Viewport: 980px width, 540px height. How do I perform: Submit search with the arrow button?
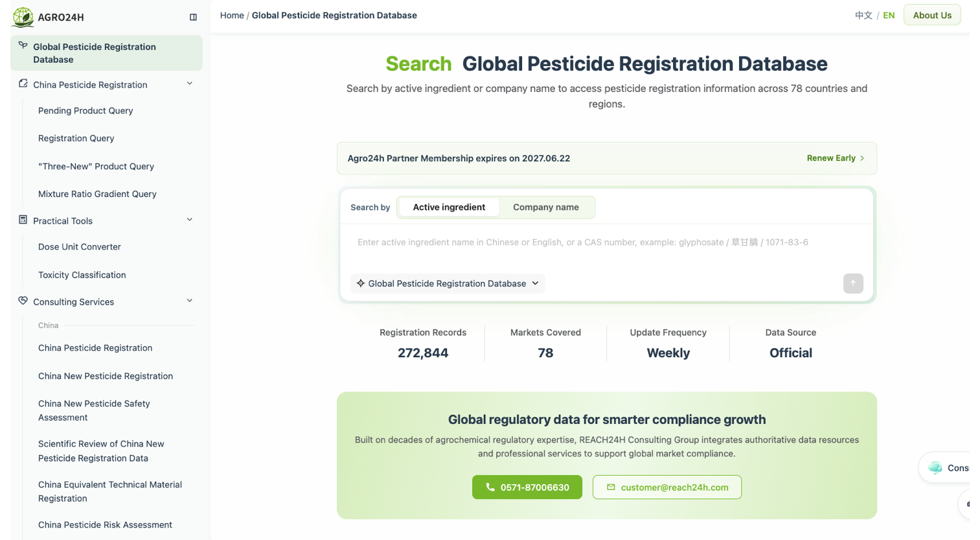click(853, 283)
